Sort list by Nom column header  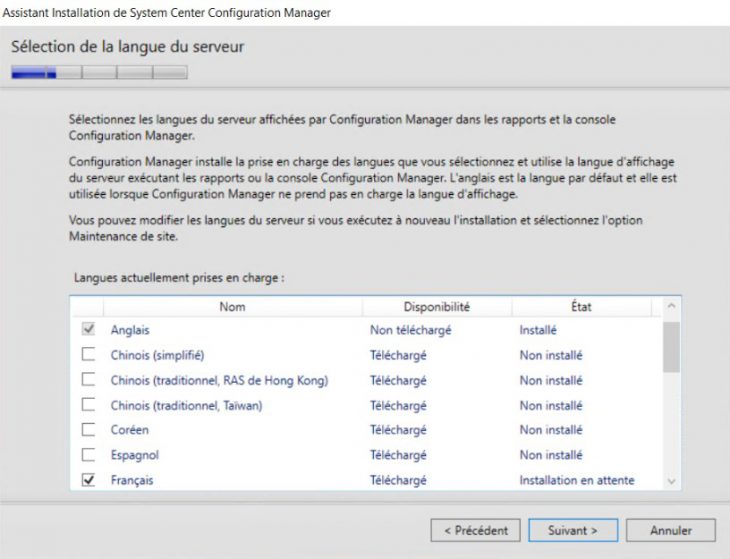[232, 307]
